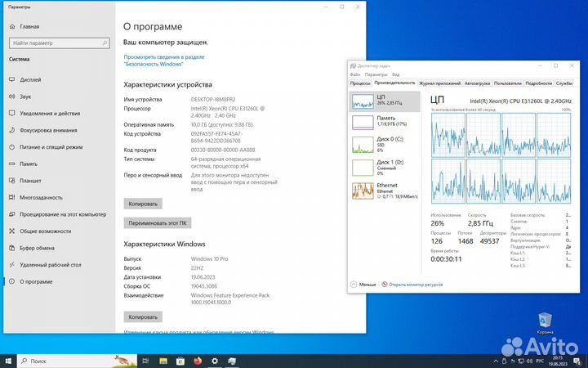Open Планшет tablet settings
The width and height of the screenshot is (588, 368).
(x=30, y=181)
